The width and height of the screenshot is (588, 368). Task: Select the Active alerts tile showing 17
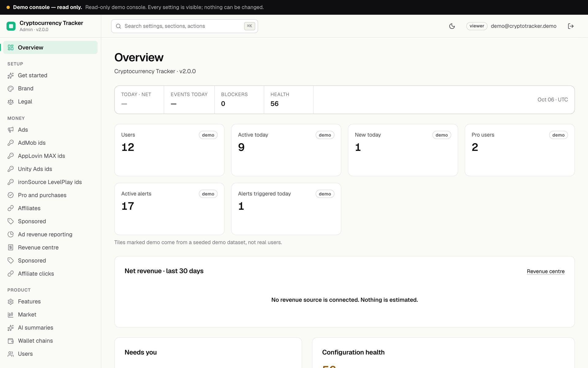pyautogui.click(x=169, y=209)
